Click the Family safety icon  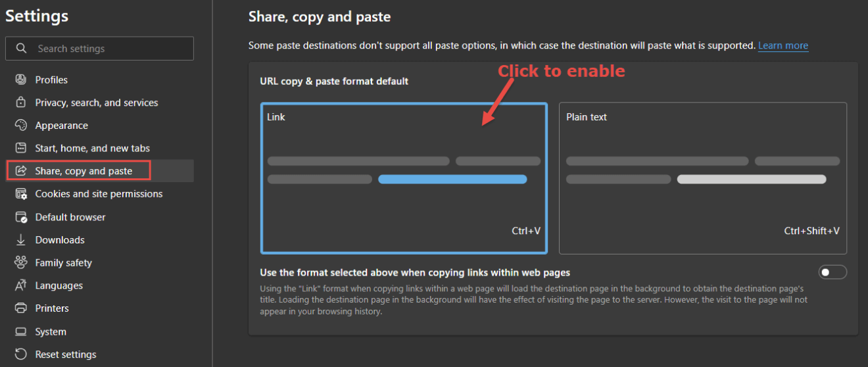click(21, 262)
